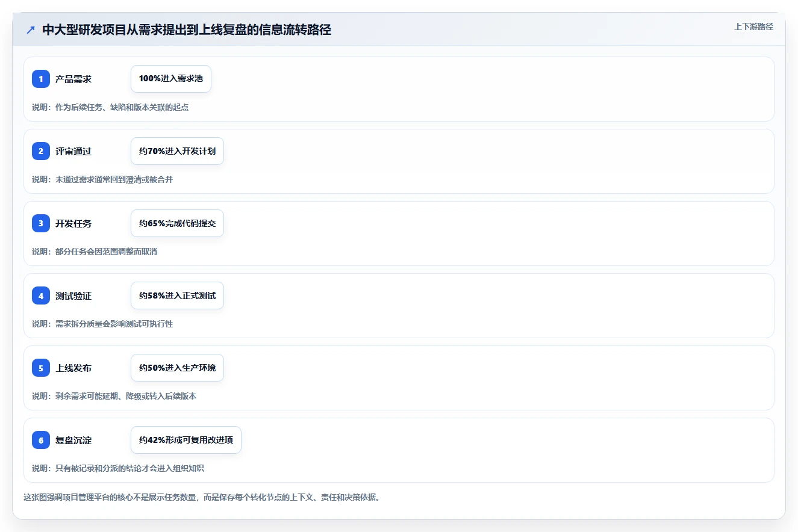The image size is (798, 532).
Task: Click the note about 延期、降级或转入后续版本
Action: click(114, 396)
